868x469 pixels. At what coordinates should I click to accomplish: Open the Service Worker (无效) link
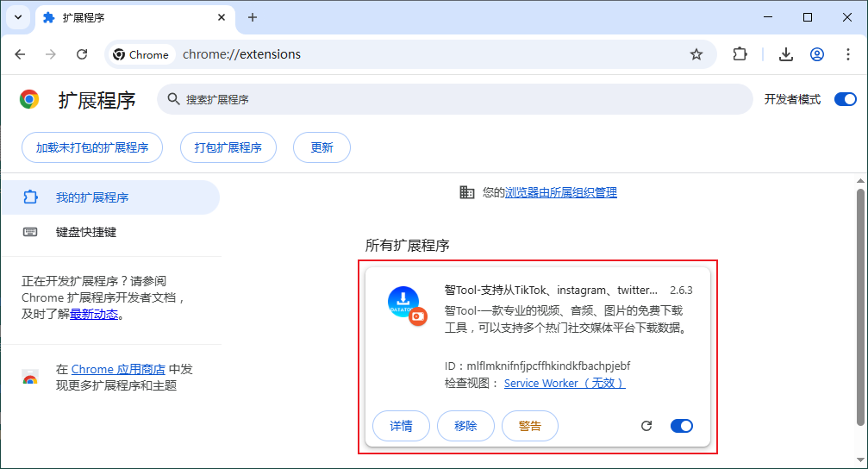point(564,383)
